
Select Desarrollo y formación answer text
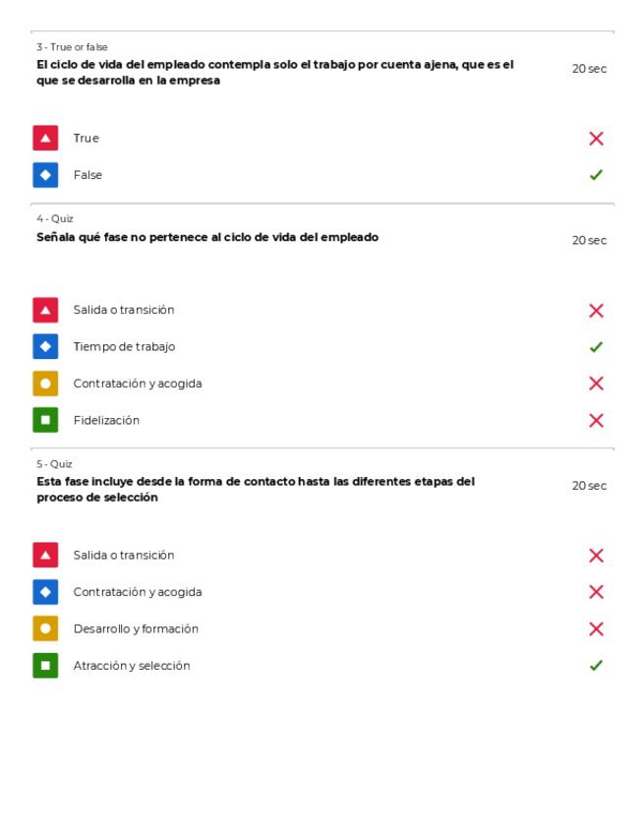point(136,629)
